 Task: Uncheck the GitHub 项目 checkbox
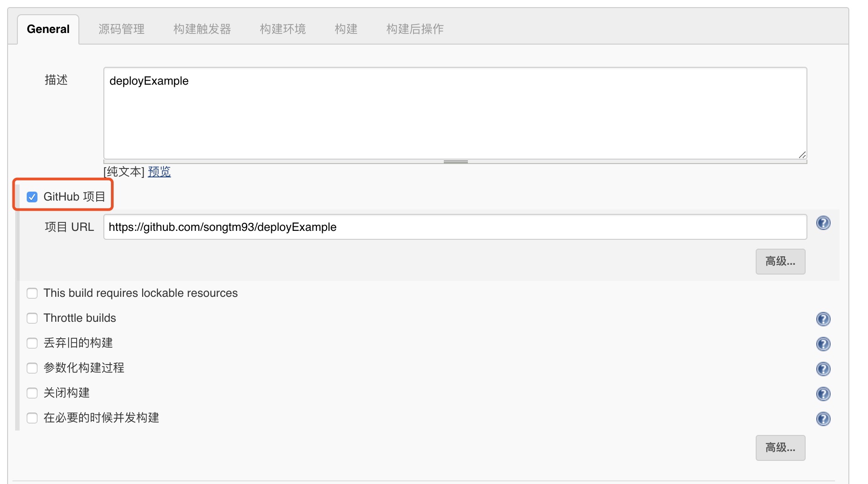pos(32,197)
